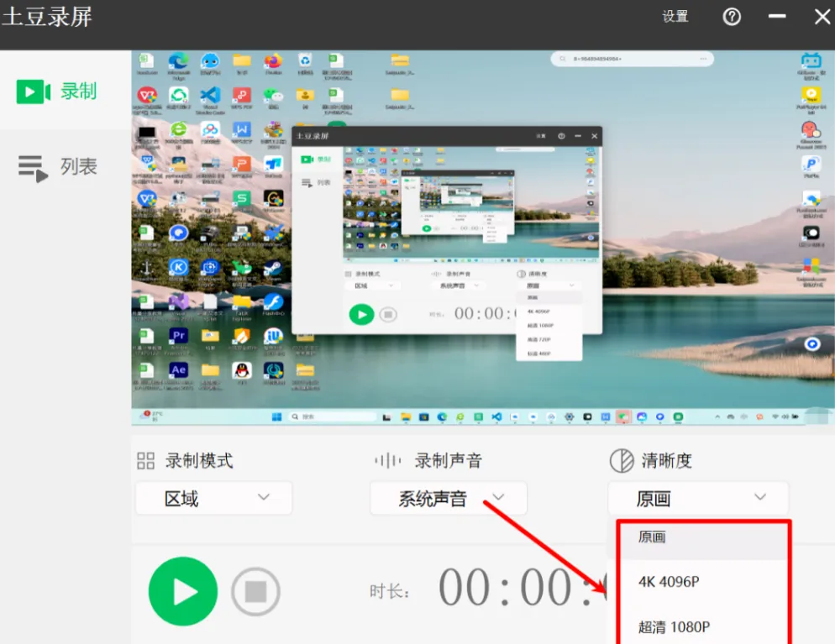Click the bilibili TV icon at preview top-right
Viewport: 835px width, 644px height.
tap(811, 60)
